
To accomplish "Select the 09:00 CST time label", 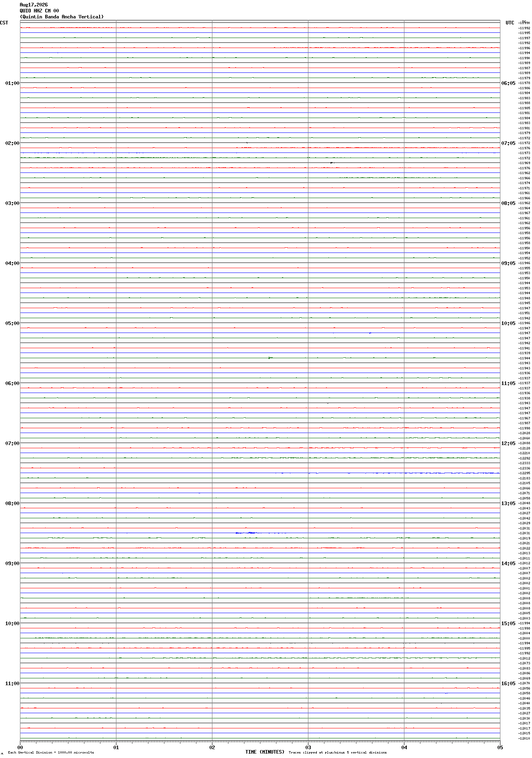I will coord(12,563).
